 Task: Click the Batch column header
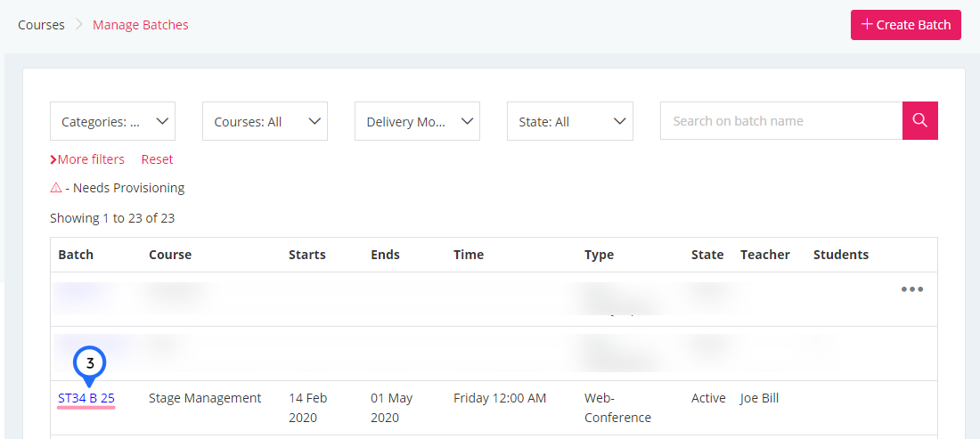pos(76,255)
